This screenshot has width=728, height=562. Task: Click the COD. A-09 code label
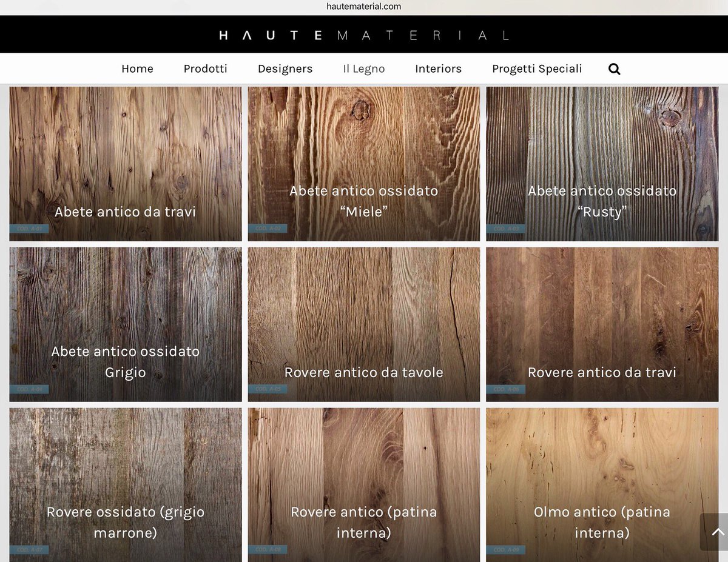pyautogui.click(x=506, y=550)
